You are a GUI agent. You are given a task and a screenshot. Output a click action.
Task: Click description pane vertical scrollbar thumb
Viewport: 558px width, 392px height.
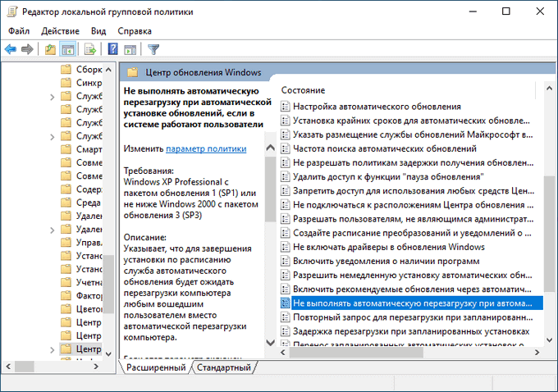(271, 189)
